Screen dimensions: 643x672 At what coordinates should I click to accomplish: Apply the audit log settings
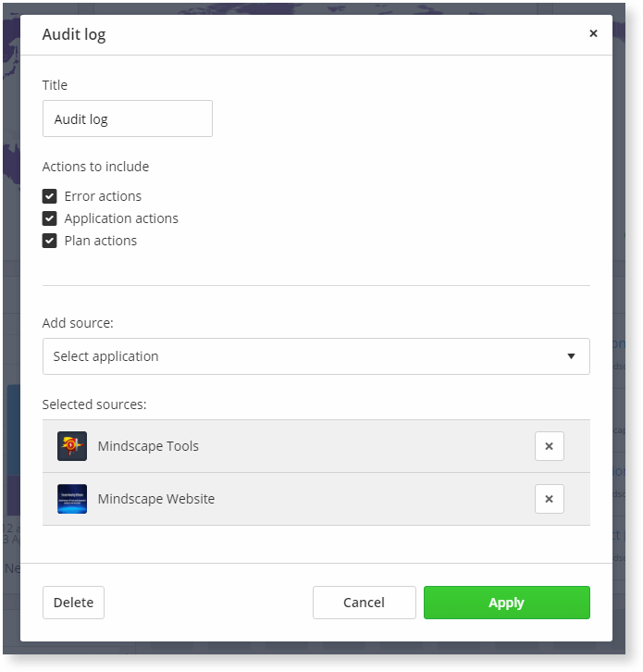pyautogui.click(x=506, y=603)
